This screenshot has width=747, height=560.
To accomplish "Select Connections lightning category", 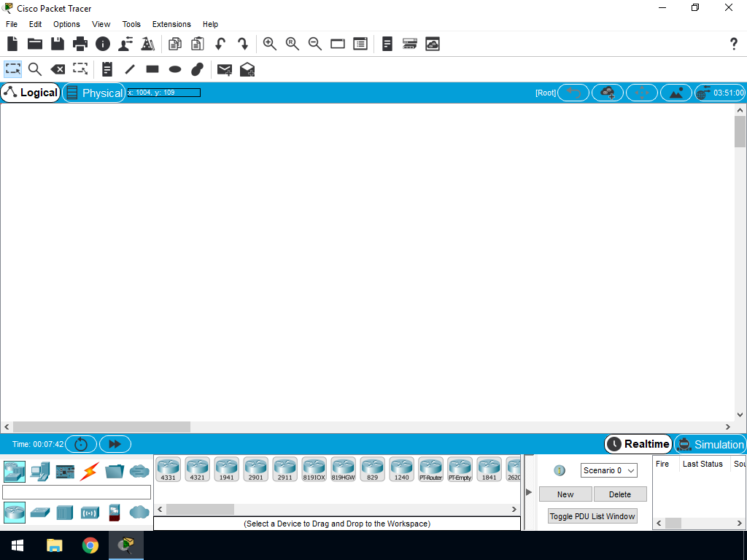I will coord(89,472).
